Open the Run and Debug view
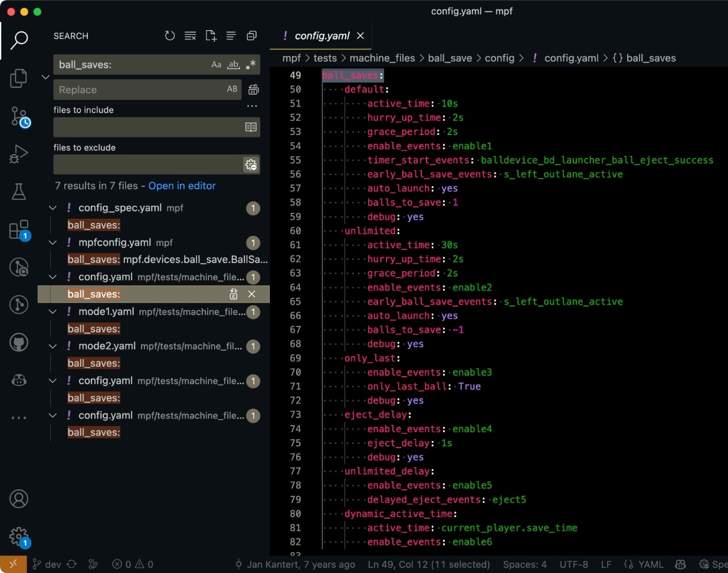 coord(19,154)
